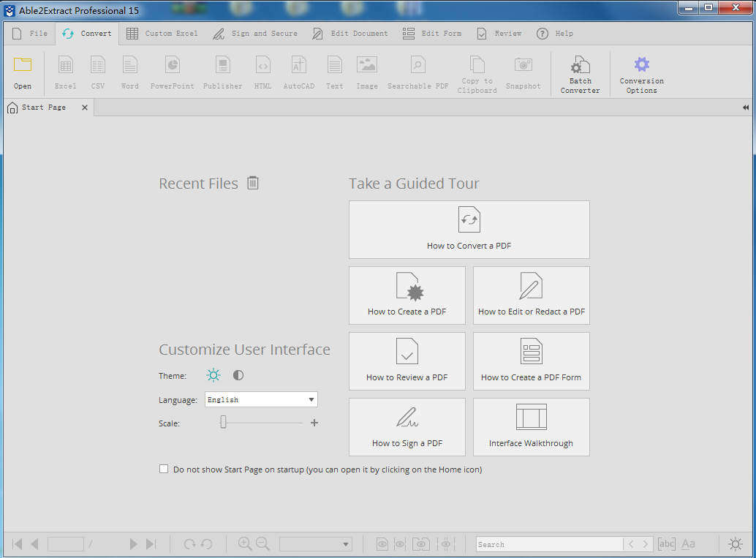756x558 pixels.
Task: Switch to Sign and Secure tab
Action: pyautogui.click(x=255, y=34)
